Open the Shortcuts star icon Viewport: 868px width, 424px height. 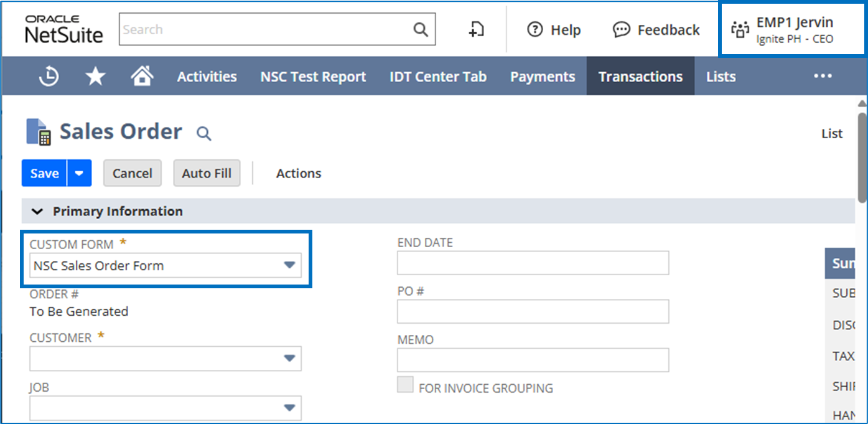(x=95, y=77)
